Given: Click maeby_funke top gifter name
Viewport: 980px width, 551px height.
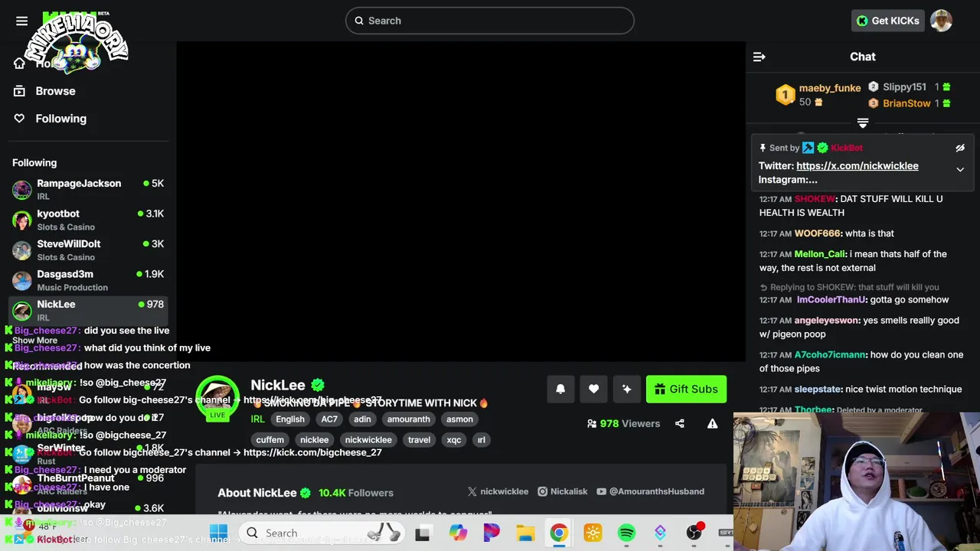Looking at the screenshot, I should [x=830, y=88].
